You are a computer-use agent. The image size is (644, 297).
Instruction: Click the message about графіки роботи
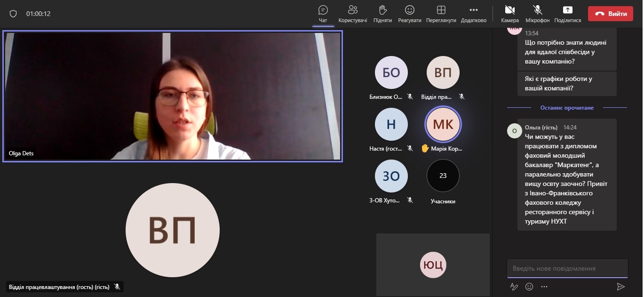point(567,84)
